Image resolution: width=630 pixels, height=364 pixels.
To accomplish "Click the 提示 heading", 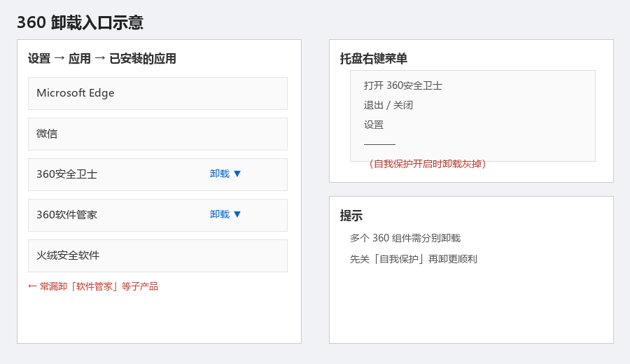I will click(x=351, y=216).
